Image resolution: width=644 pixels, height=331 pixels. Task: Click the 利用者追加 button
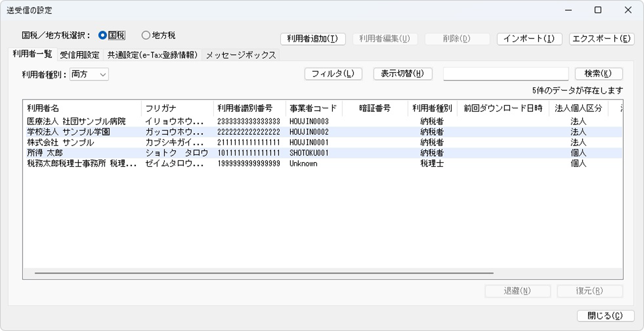313,39
